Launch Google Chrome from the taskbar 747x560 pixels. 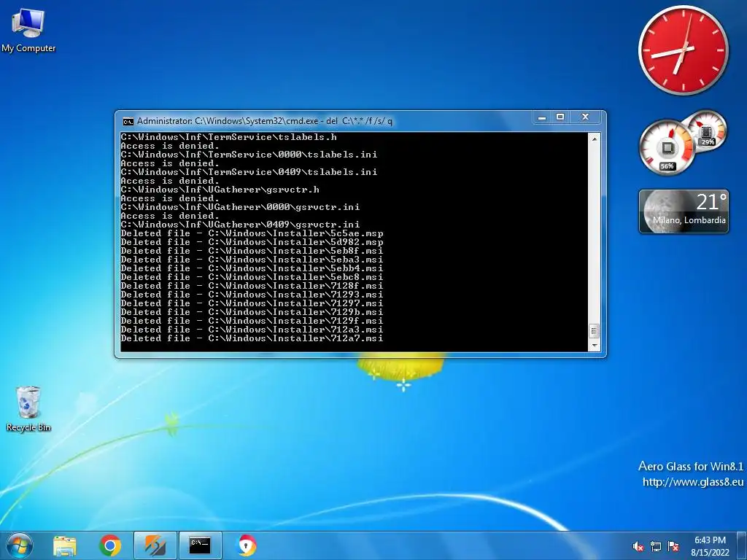(110, 545)
